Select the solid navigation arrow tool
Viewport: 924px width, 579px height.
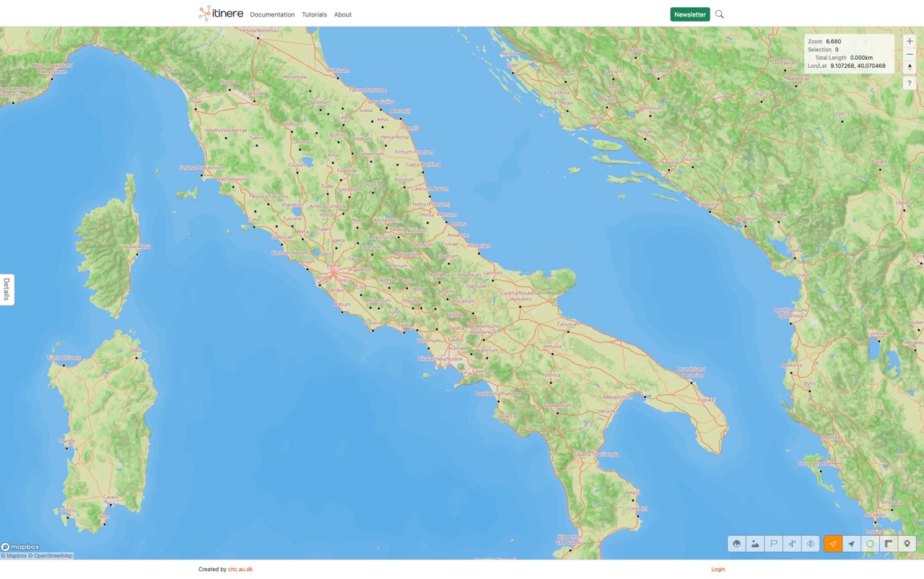tap(852, 544)
